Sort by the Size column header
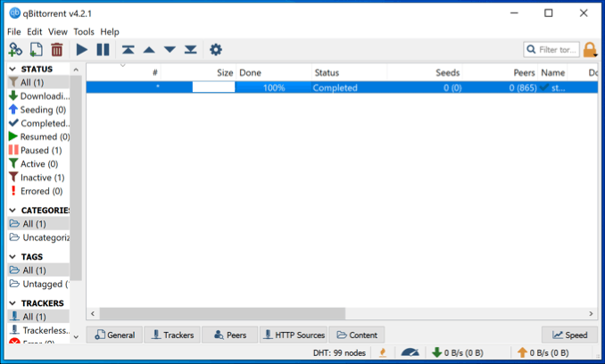Viewport: 605px width, 364px height. [x=198, y=72]
